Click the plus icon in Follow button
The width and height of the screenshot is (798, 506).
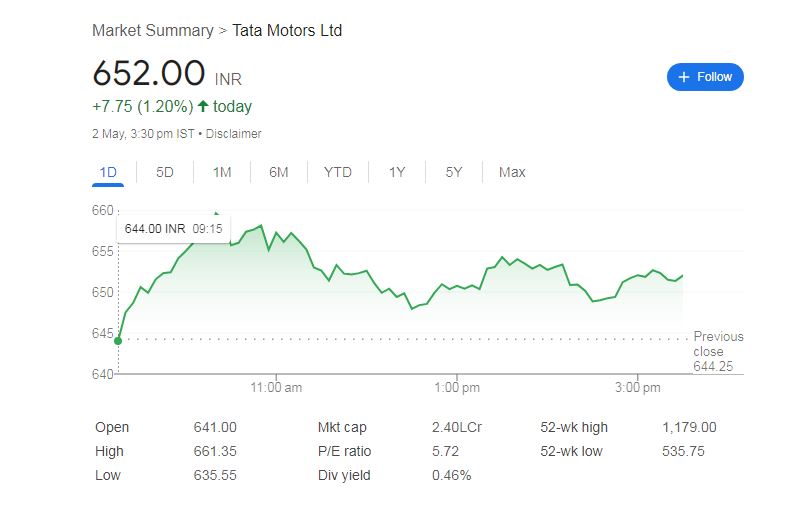[x=684, y=77]
